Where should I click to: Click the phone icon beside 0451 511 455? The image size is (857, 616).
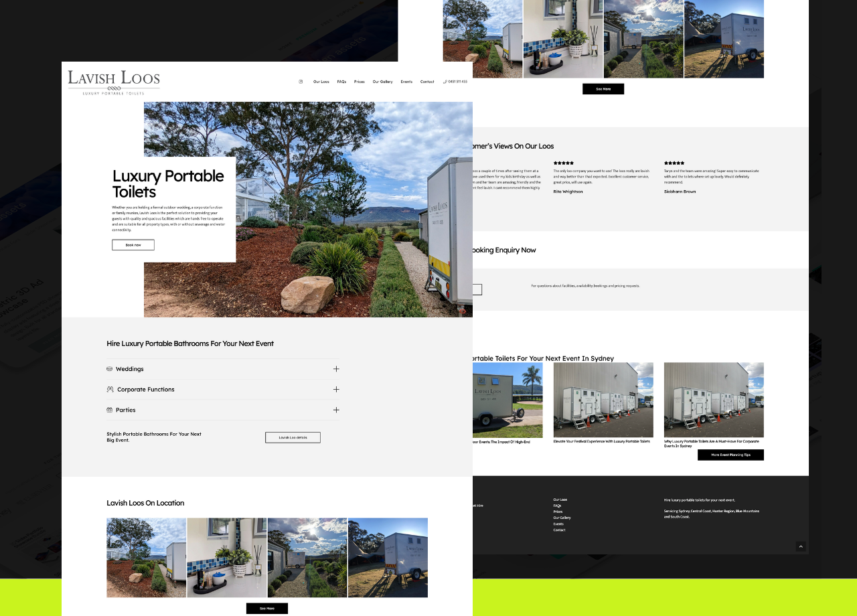click(445, 82)
